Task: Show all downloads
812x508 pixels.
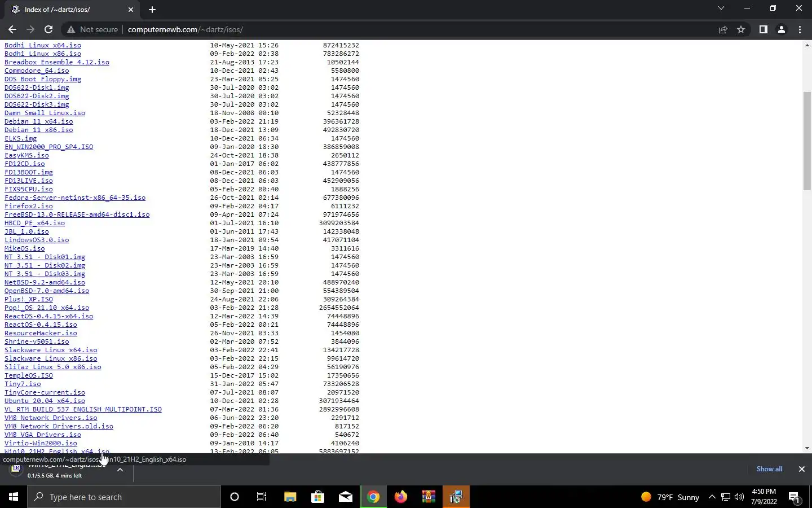Action: click(x=769, y=469)
